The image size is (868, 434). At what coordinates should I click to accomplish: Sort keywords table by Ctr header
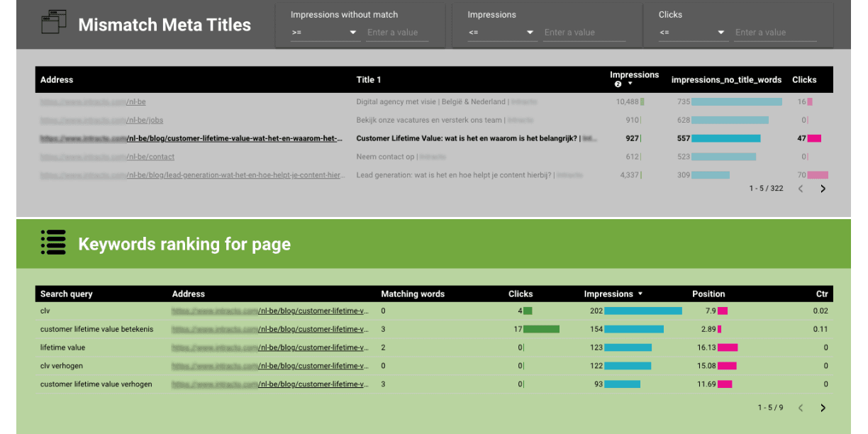pos(822,294)
